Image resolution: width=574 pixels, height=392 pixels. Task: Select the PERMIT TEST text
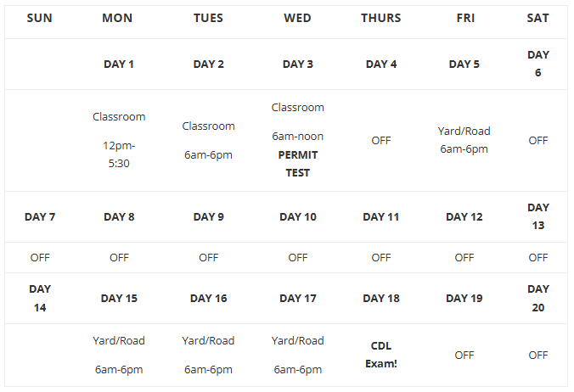298,164
